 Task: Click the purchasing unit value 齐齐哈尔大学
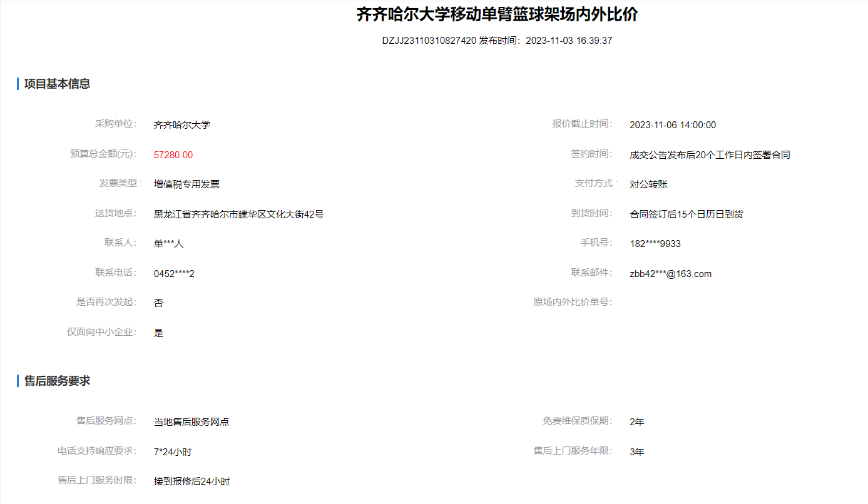click(182, 125)
